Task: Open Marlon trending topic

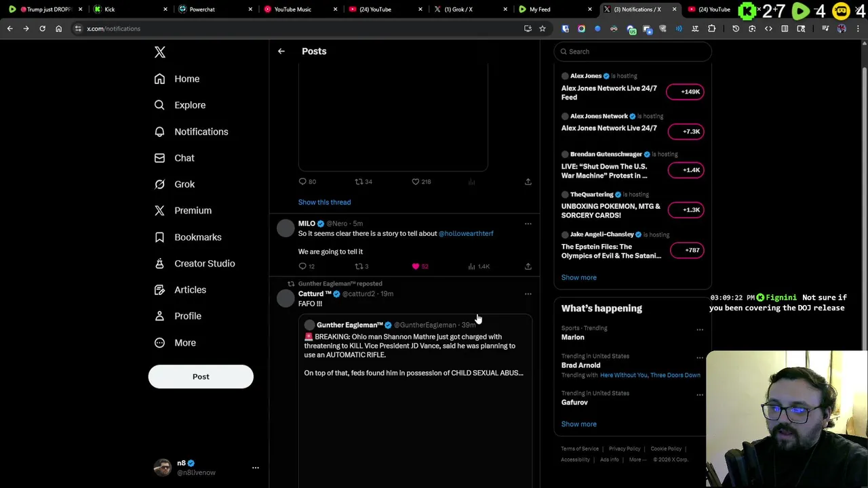Action: pyautogui.click(x=572, y=337)
